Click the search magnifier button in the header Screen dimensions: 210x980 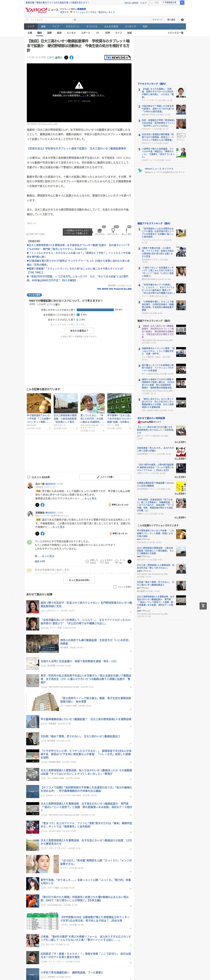click(75, 20)
